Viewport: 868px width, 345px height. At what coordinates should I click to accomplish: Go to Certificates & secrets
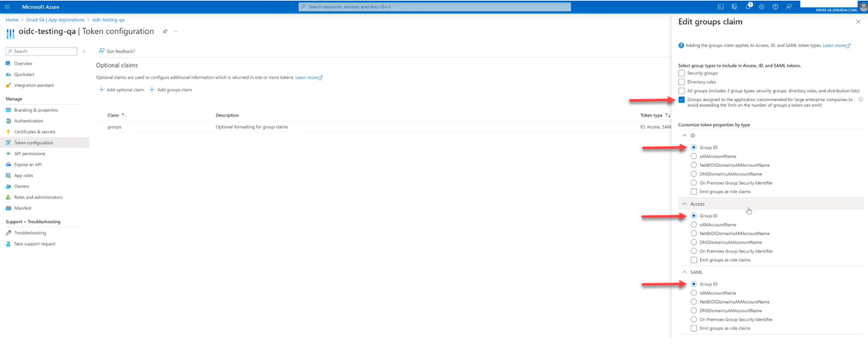(x=34, y=132)
